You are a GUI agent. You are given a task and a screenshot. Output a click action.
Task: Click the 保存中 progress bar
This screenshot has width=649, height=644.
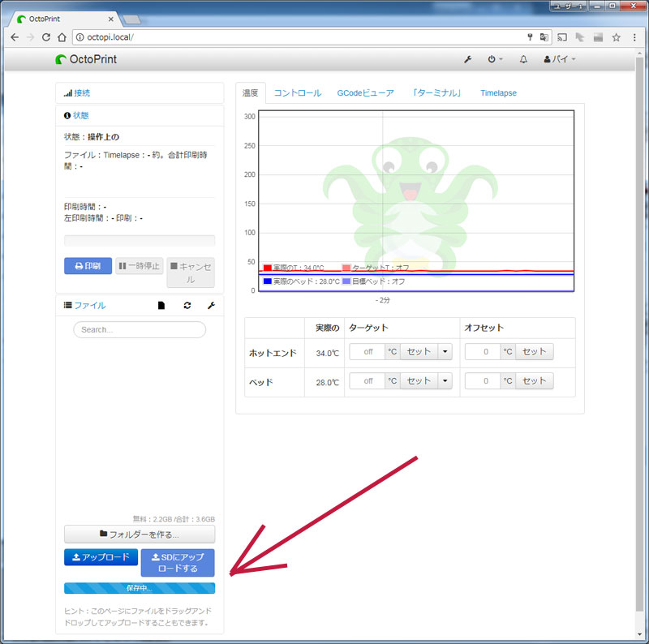pos(140,588)
